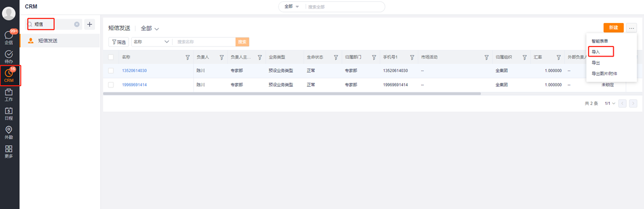Click 预设业务类型 in row 13520614030
644x209 pixels.
tap(281, 71)
